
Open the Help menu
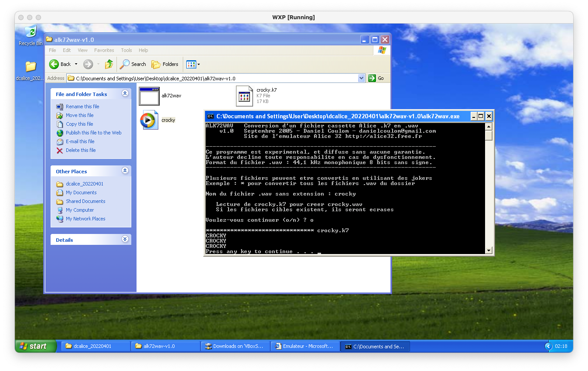point(144,50)
